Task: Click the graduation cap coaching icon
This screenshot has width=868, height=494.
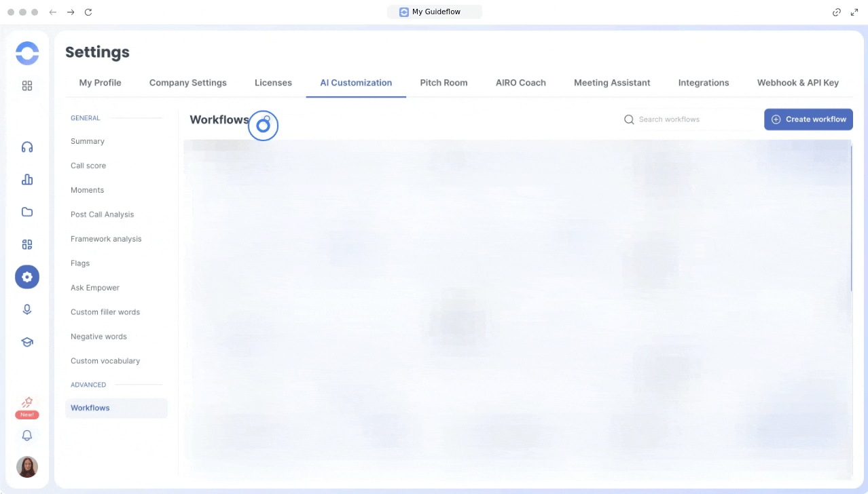Action: tap(27, 342)
